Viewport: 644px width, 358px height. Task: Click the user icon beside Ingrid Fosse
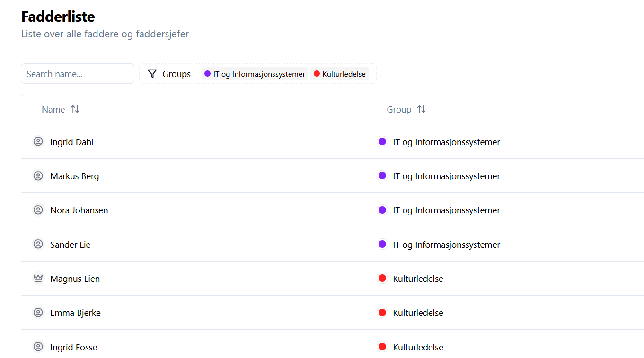tap(38, 347)
